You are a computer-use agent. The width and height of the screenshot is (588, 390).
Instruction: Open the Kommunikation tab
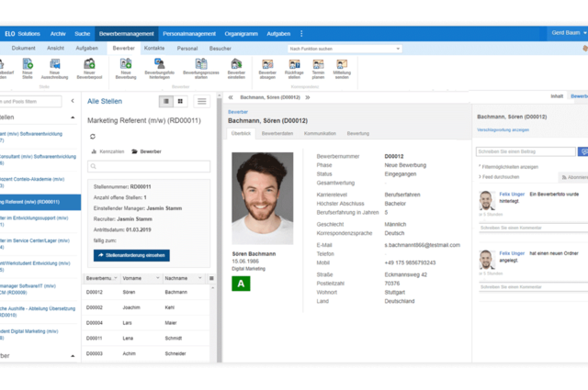pos(320,133)
